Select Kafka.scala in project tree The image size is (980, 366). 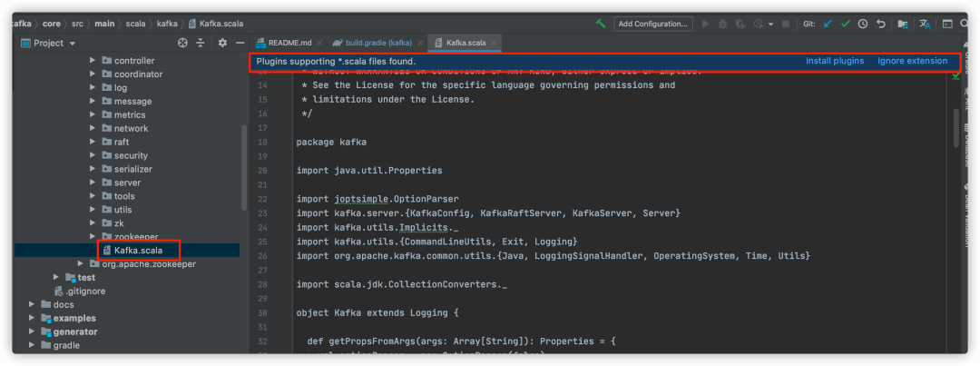coord(138,251)
